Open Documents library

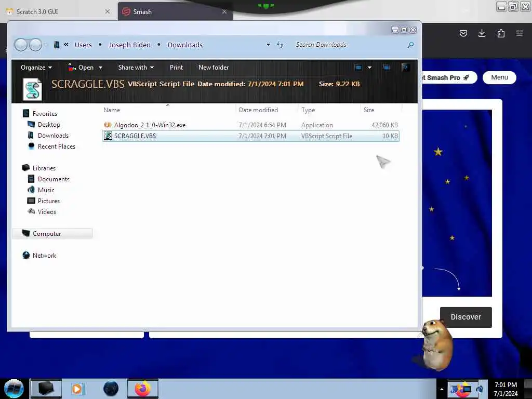click(x=54, y=179)
